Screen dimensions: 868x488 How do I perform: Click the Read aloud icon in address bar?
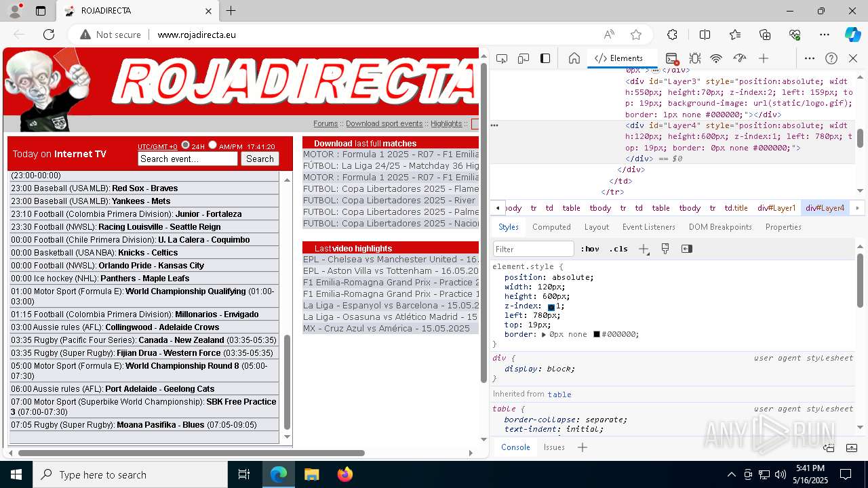tap(609, 35)
